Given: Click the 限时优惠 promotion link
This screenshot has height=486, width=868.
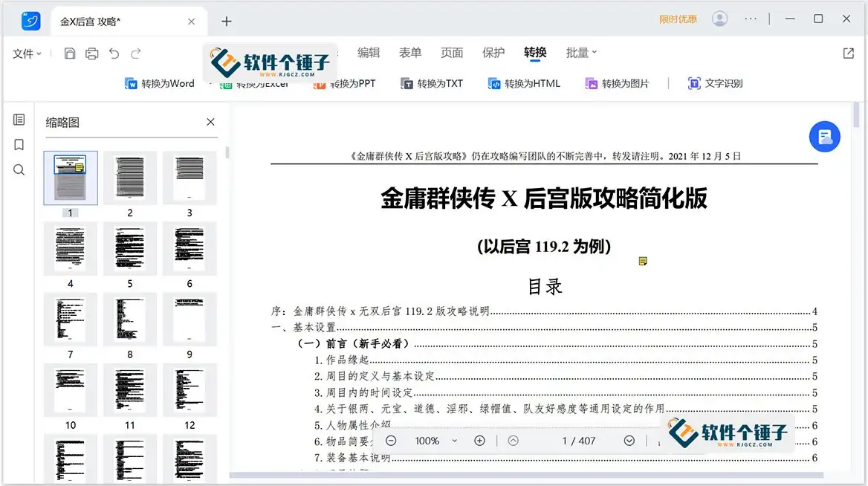Looking at the screenshot, I should tap(677, 19).
